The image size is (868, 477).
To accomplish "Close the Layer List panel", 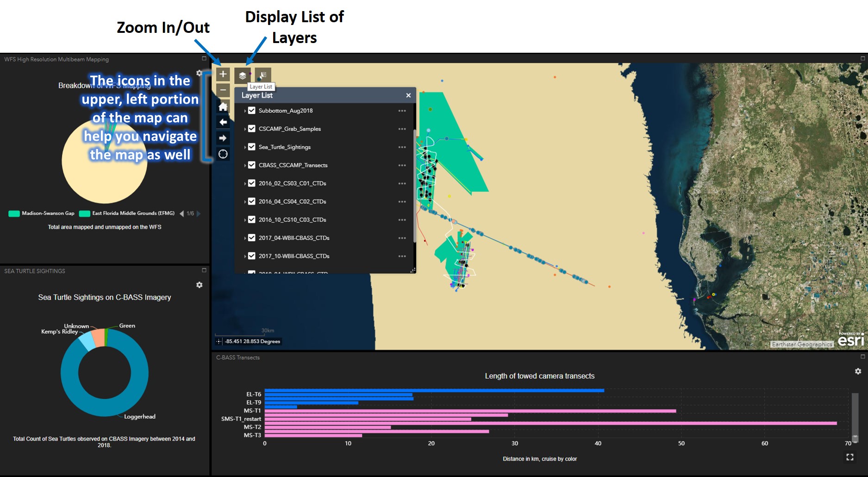I will pyautogui.click(x=408, y=95).
